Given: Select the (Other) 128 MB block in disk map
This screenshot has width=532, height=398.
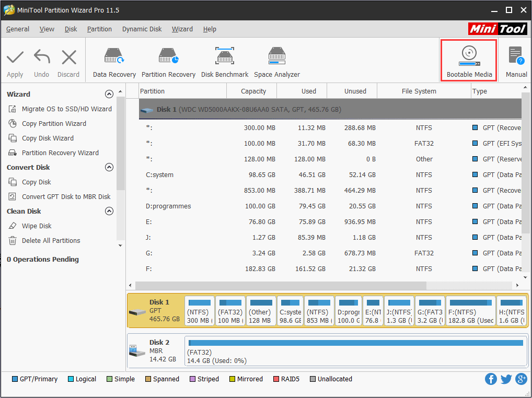Looking at the screenshot, I should 261,311.
